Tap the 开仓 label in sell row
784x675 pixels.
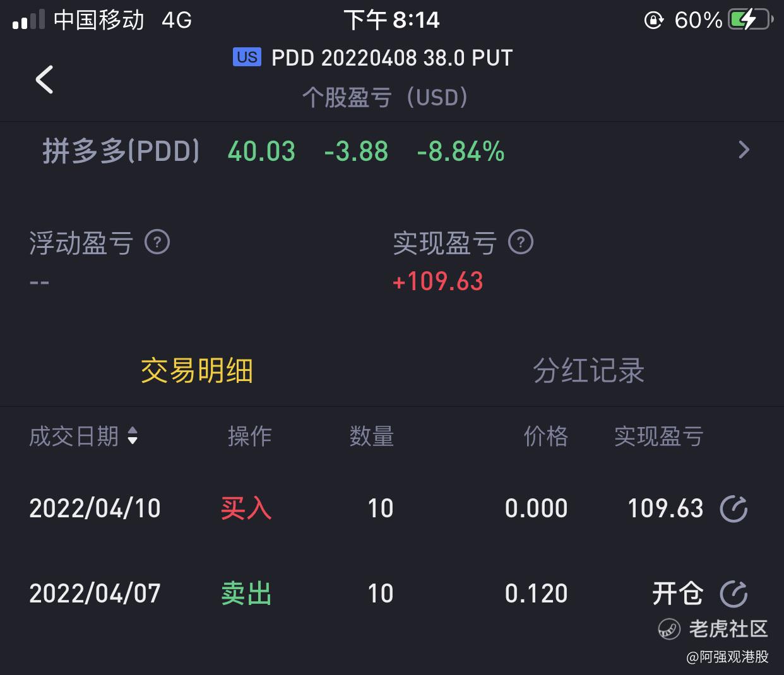(677, 594)
